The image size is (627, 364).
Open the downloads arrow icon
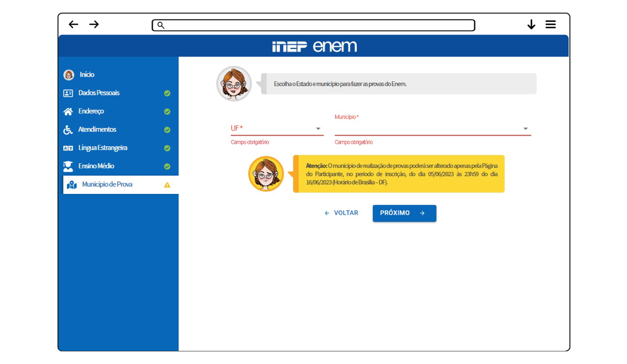pos(531,25)
